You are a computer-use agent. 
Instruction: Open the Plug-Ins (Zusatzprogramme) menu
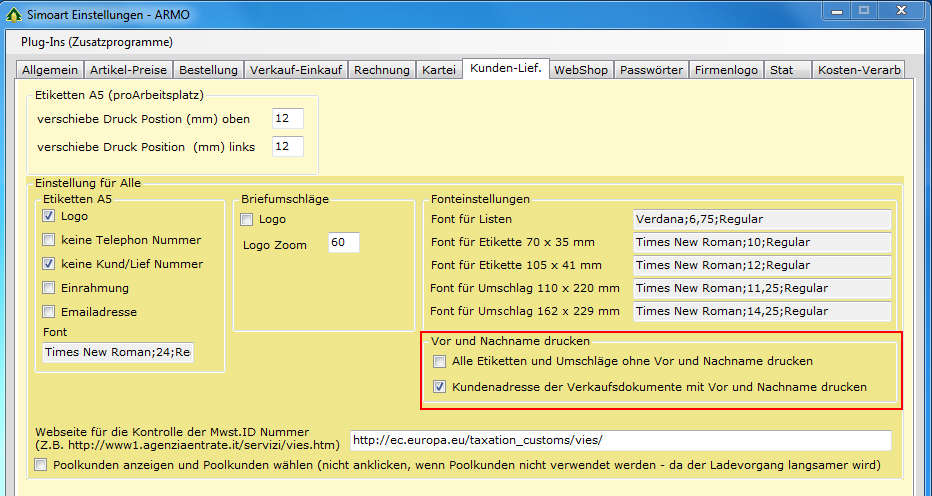click(x=97, y=43)
